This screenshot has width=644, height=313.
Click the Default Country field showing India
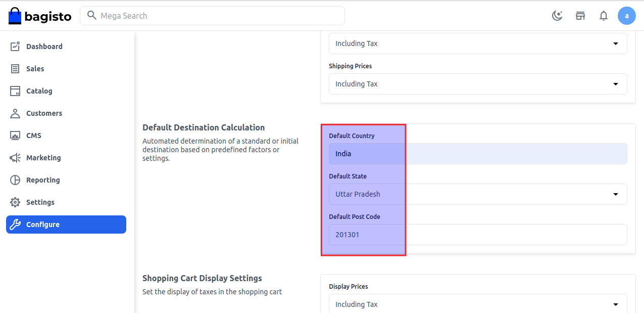coord(478,153)
